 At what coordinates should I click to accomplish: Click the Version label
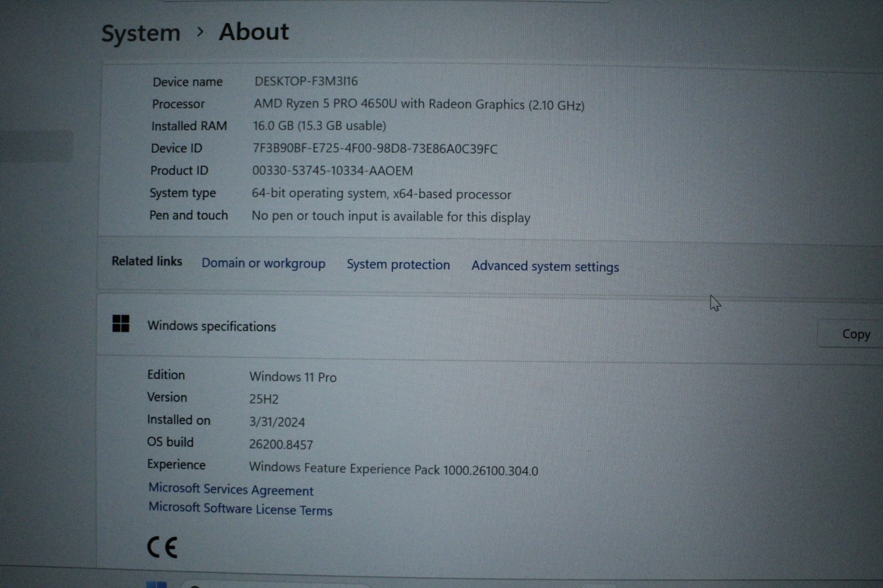tap(167, 397)
